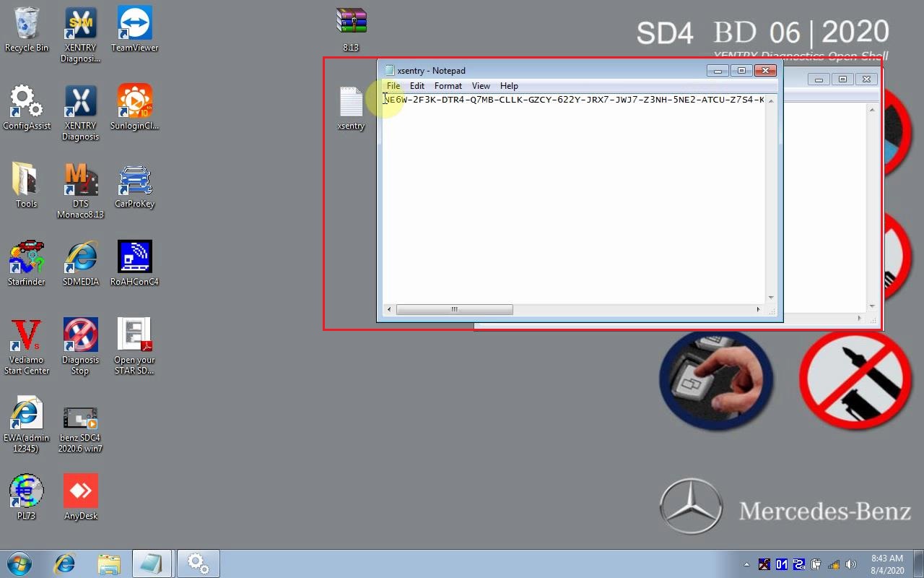Click the Notepad vertical scroll down arrow
This screenshot has width=924, height=578.
pos(771,297)
